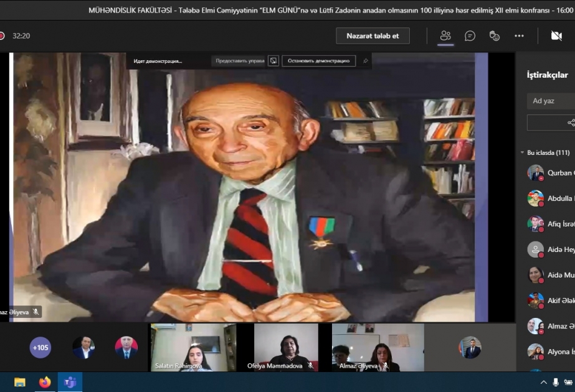The height and width of the screenshot is (392, 575).
Task: Click Остановить демонстрацию button
Action: (x=319, y=61)
